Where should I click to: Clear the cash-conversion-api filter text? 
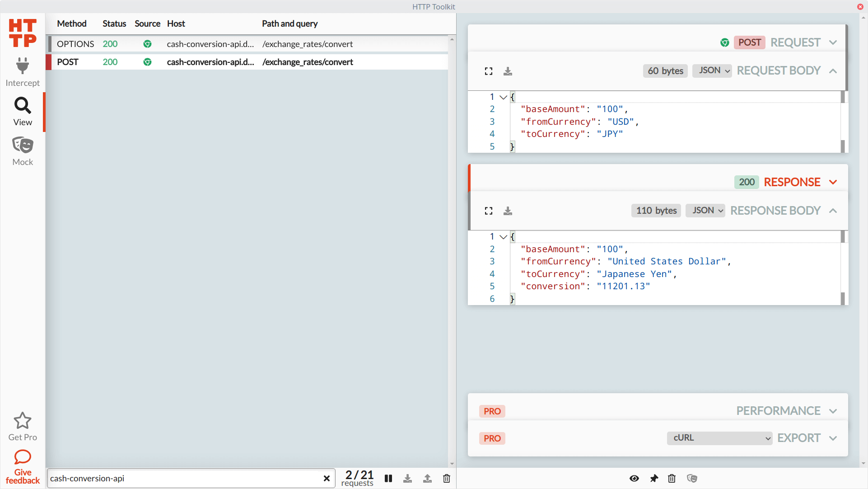(327, 478)
